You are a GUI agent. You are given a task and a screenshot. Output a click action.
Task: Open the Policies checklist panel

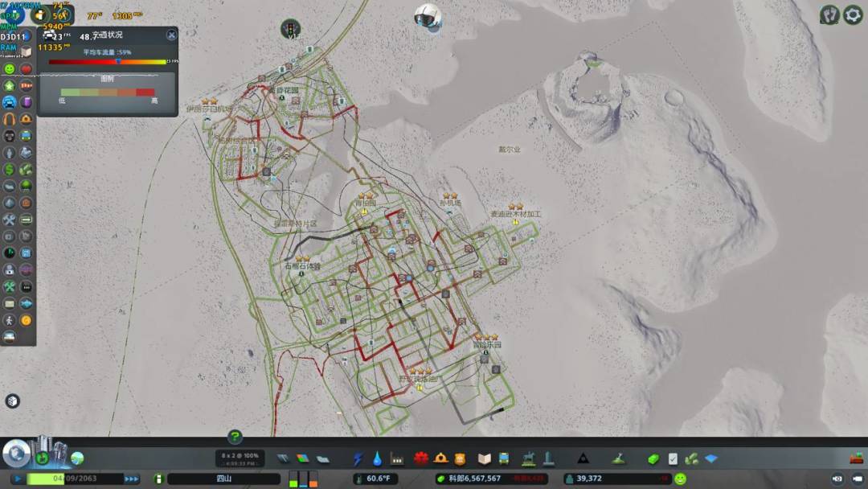point(673,458)
